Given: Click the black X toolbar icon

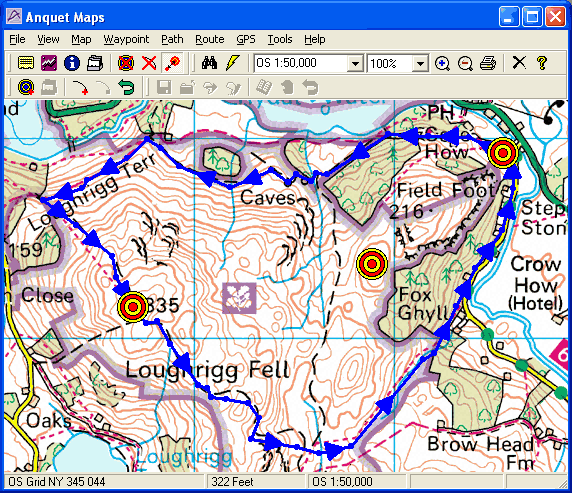Looking at the screenshot, I should point(519,62).
